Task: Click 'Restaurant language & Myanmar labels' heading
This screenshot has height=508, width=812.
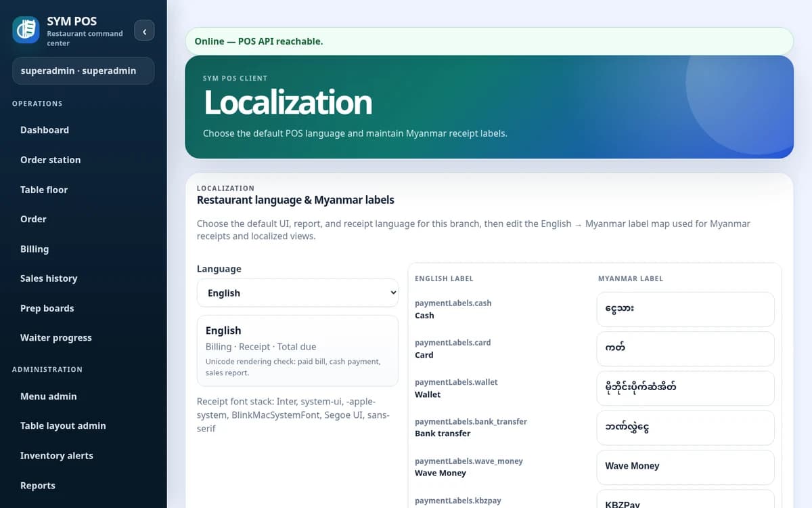Action: tap(296, 200)
